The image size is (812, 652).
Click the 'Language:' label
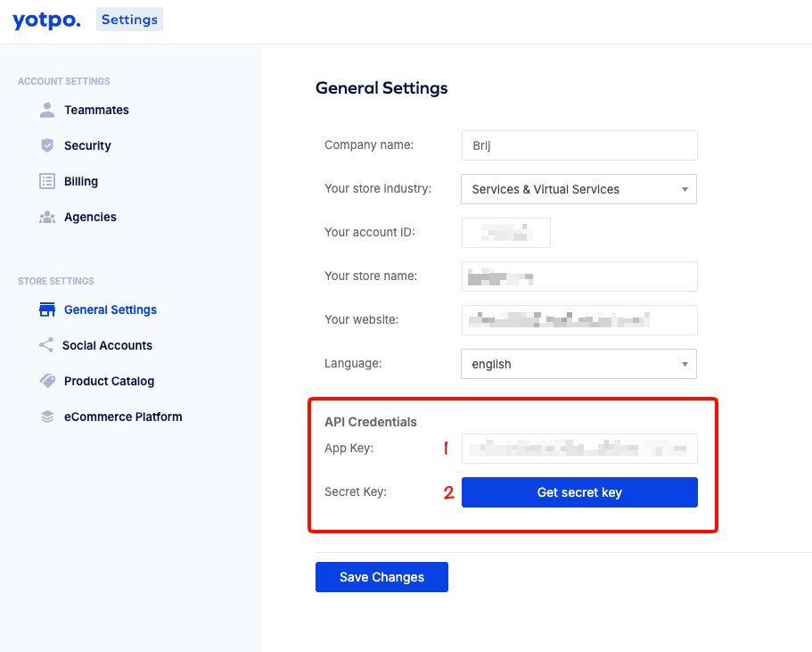pyautogui.click(x=353, y=363)
